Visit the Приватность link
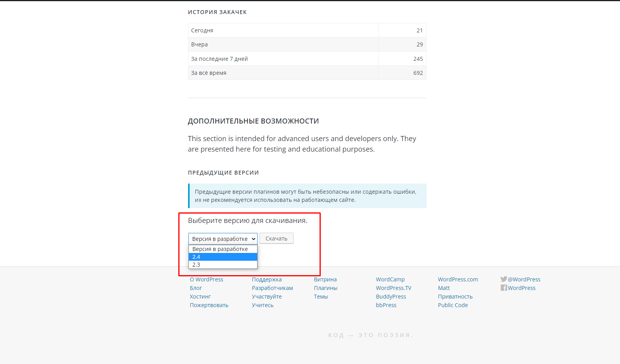 coord(455,297)
